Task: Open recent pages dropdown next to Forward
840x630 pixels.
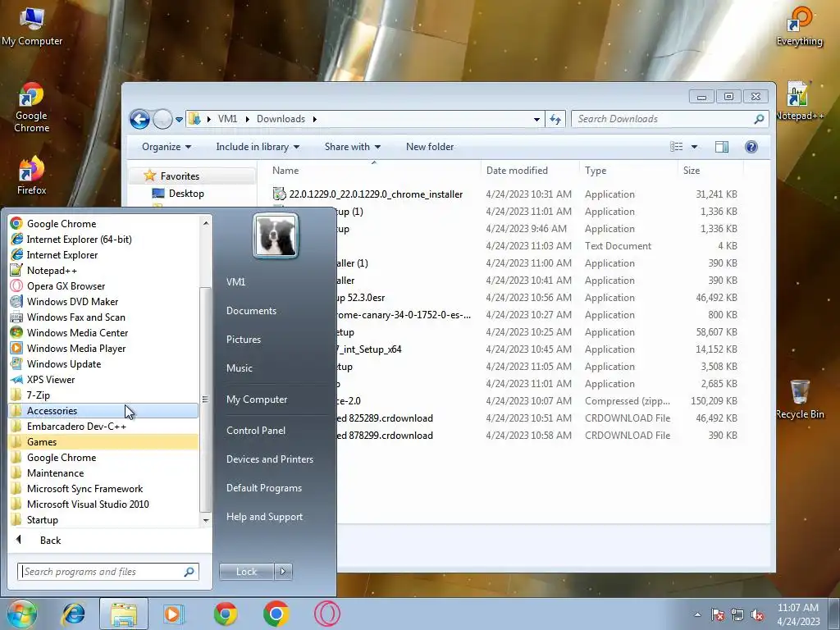Action: (179, 120)
